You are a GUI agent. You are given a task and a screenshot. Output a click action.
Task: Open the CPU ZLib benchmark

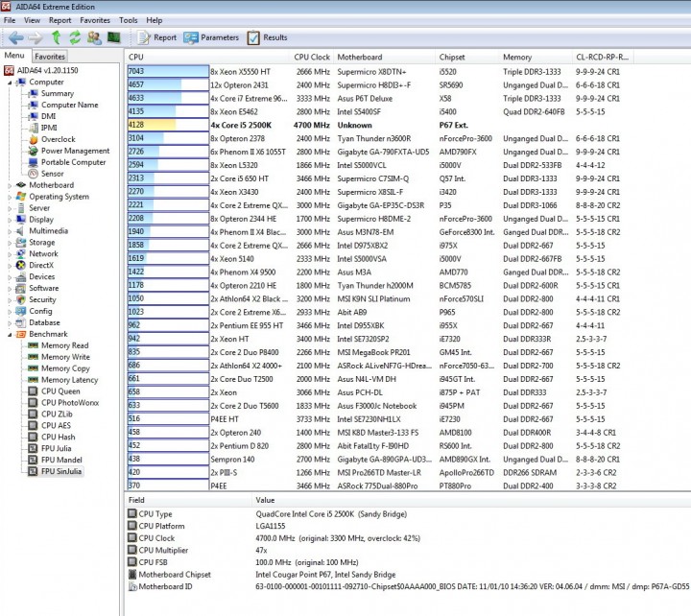[x=57, y=415]
